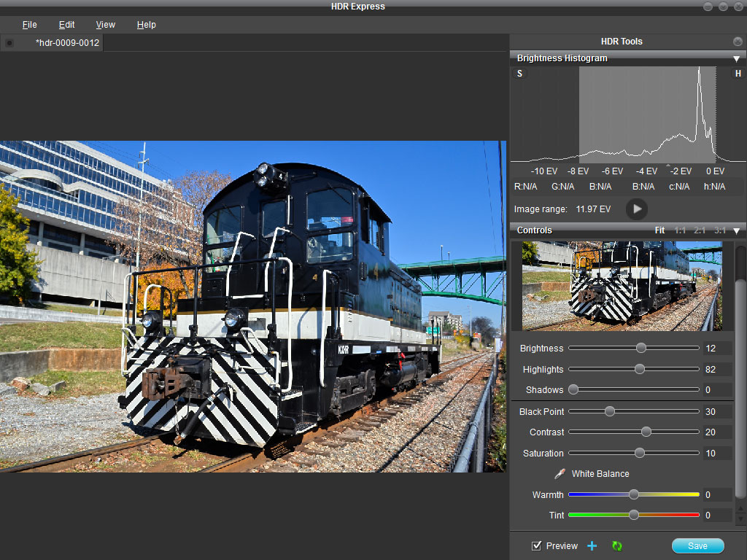Click the scroll down arrow in Controls

click(x=741, y=518)
